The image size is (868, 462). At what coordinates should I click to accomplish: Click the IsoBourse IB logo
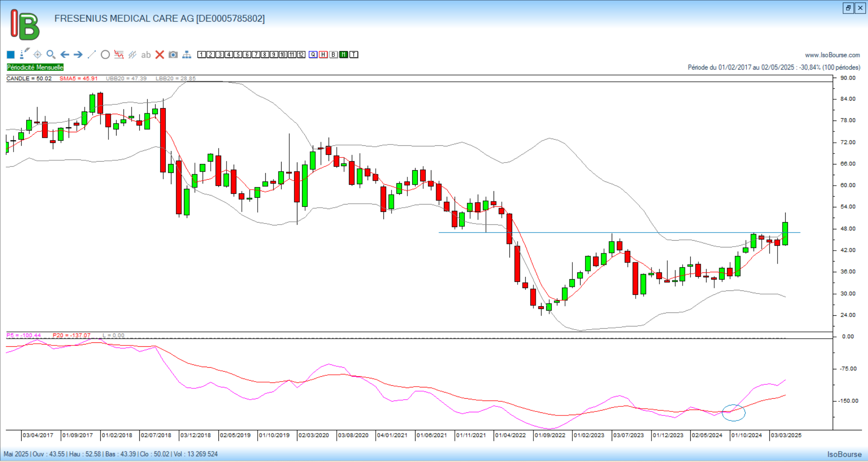(25, 25)
